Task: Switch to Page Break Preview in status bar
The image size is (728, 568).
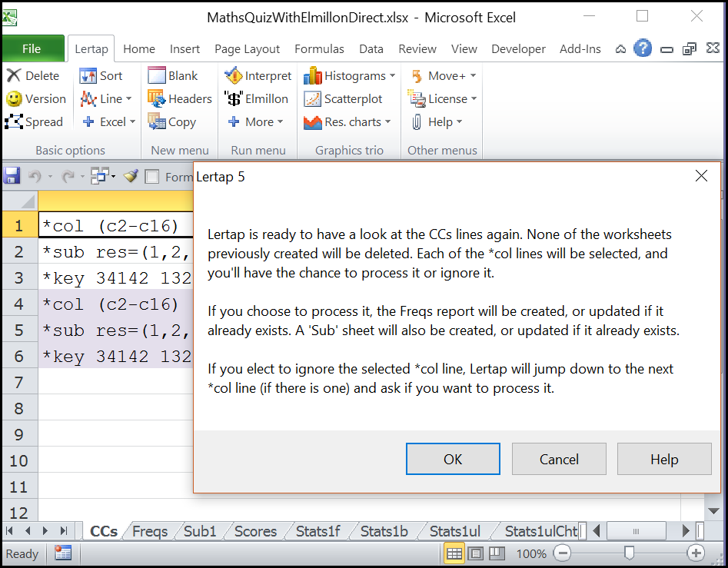Action: click(497, 553)
